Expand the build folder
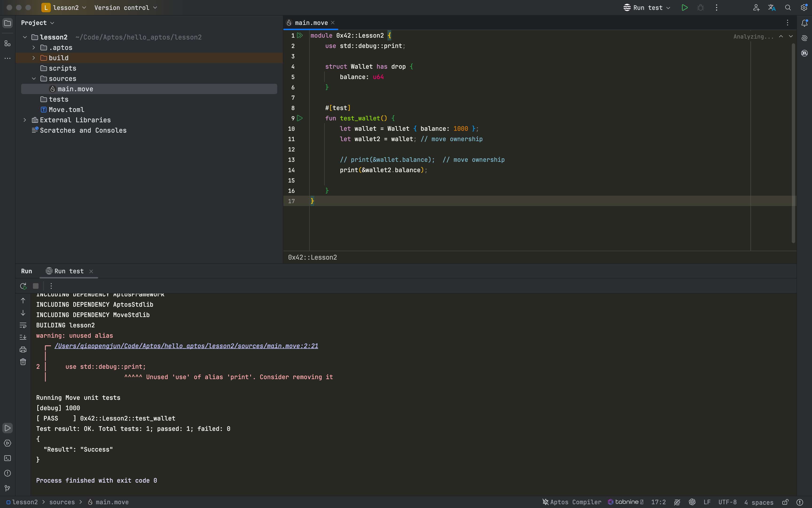The width and height of the screenshot is (812, 508). (34, 58)
